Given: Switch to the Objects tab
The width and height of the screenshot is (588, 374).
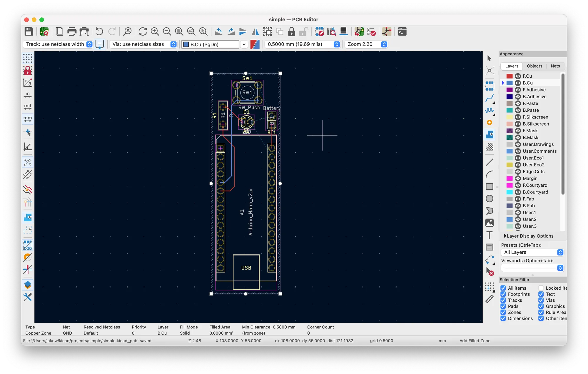Looking at the screenshot, I should click(534, 66).
